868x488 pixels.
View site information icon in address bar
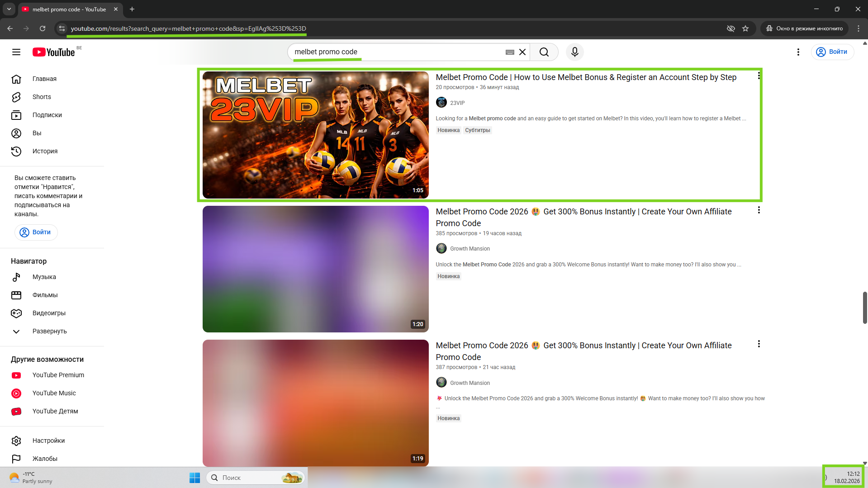(62, 28)
